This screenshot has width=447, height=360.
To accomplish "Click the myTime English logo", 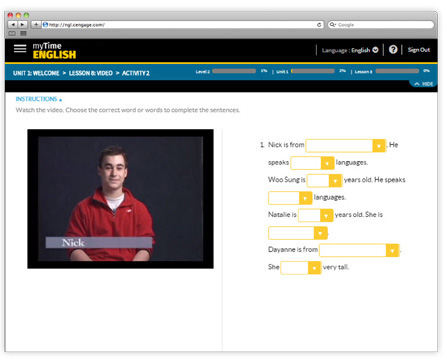I will coord(54,51).
